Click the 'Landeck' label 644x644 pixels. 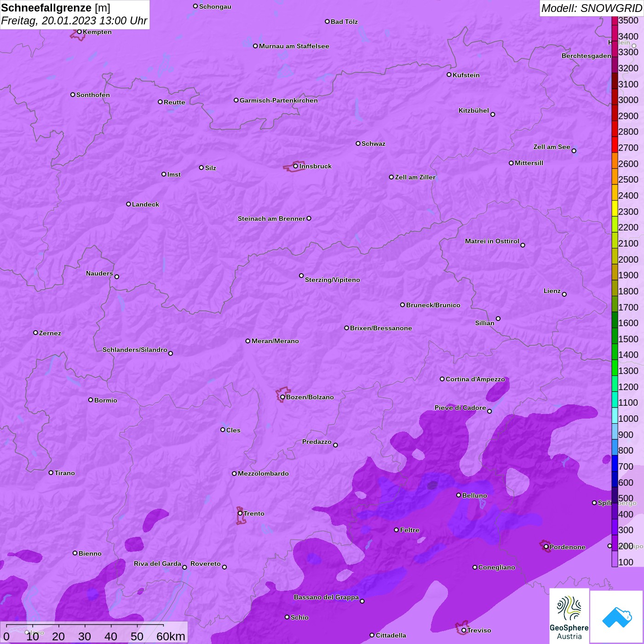point(145,204)
